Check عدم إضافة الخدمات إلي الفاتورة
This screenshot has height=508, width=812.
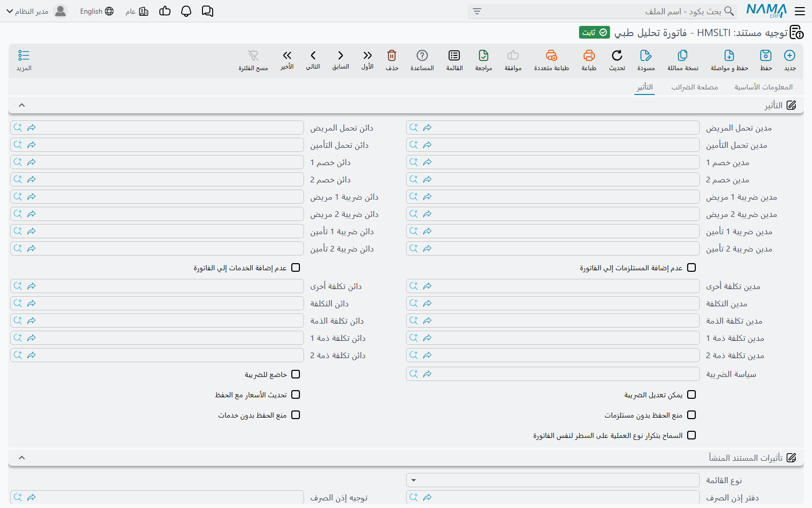pyautogui.click(x=296, y=268)
